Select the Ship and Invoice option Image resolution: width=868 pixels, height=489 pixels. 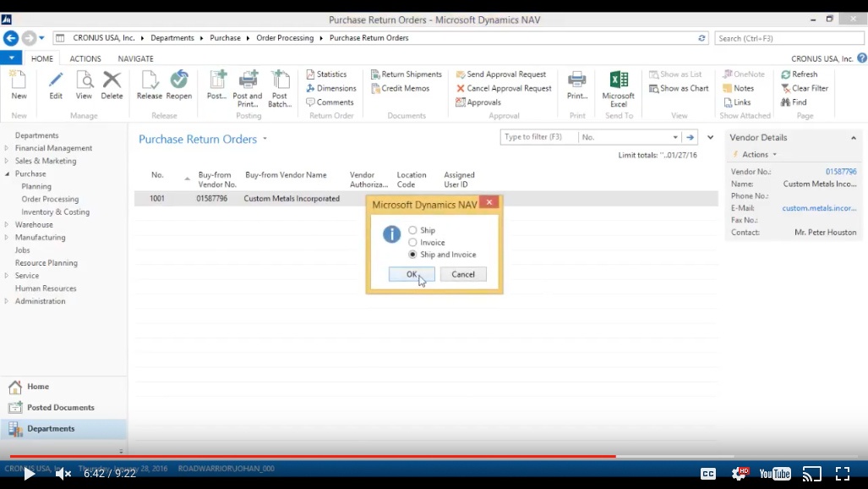(412, 255)
